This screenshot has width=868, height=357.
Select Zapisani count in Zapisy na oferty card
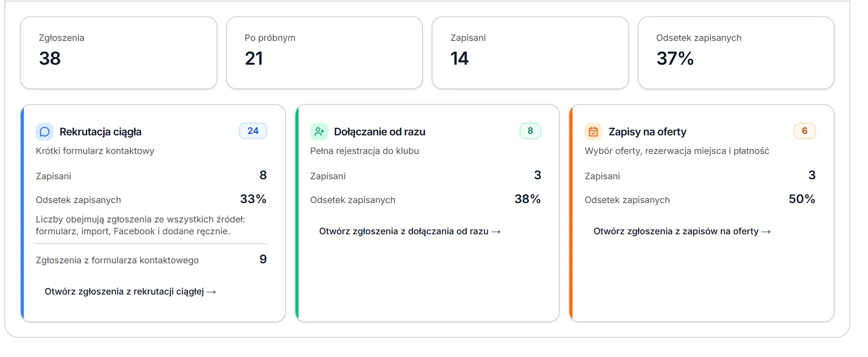pos(812,175)
